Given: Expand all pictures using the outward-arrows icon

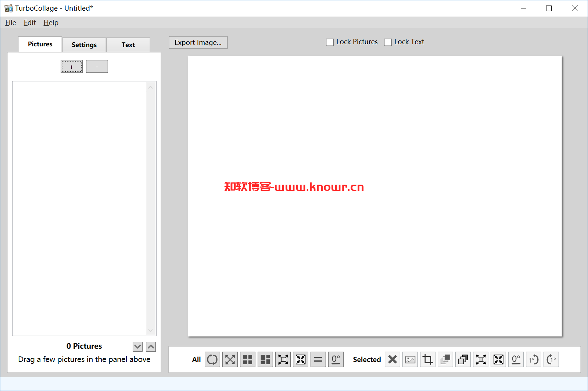Looking at the screenshot, I should 283,359.
